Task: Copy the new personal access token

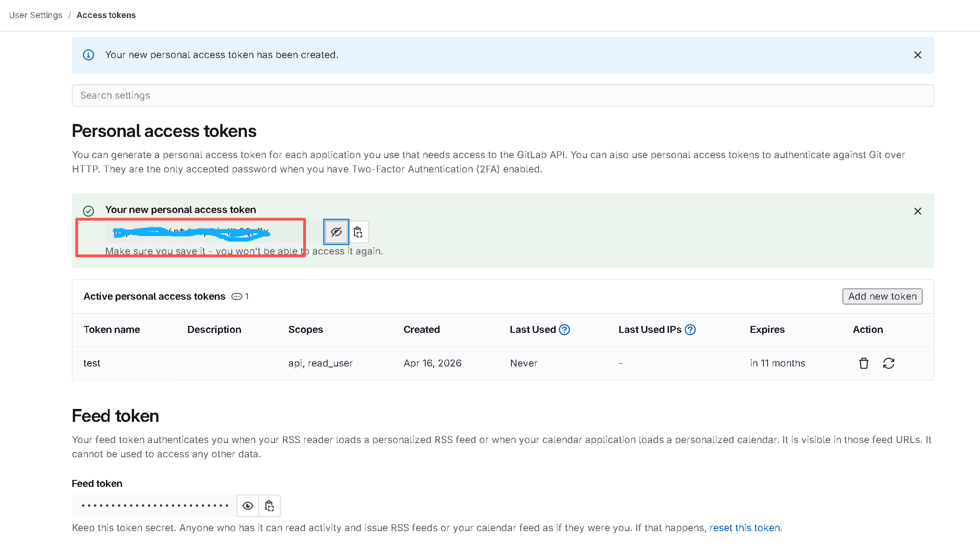Action: pyautogui.click(x=358, y=232)
